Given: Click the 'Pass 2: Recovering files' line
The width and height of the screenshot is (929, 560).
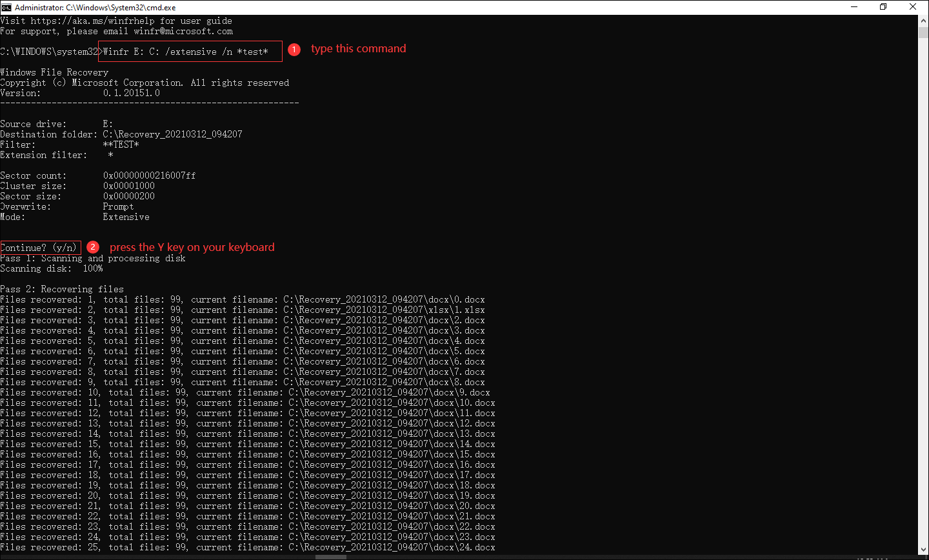Looking at the screenshot, I should point(62,289).
